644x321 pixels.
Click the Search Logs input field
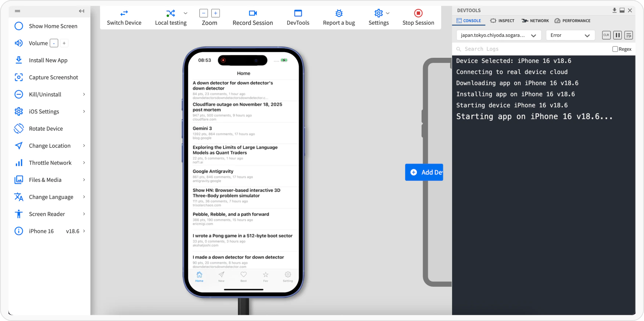pyautogui.click(x=533, y=49)
